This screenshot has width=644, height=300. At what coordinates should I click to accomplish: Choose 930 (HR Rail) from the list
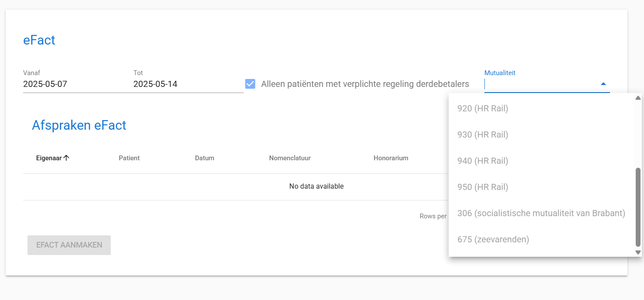pos(483,134)
